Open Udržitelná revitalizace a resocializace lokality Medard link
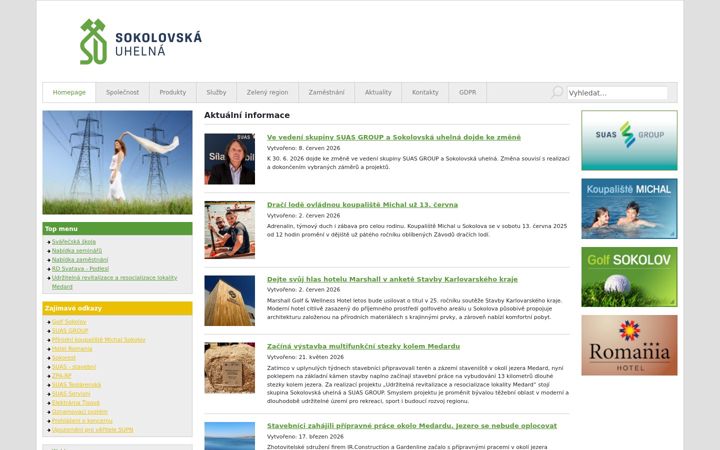Image resolution: width=720 pixels, height=450 pixels. 114,282
